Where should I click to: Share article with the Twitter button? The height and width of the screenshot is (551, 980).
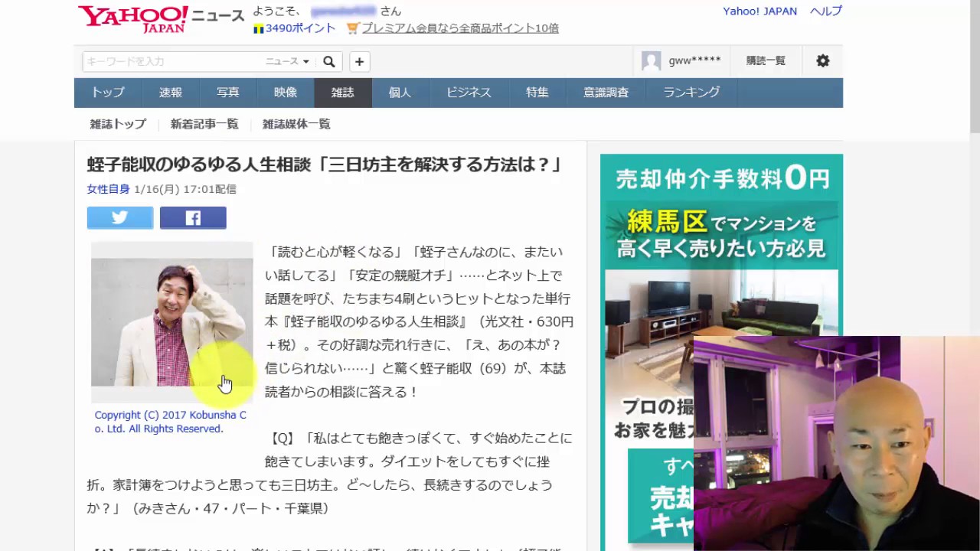(120, 218)
